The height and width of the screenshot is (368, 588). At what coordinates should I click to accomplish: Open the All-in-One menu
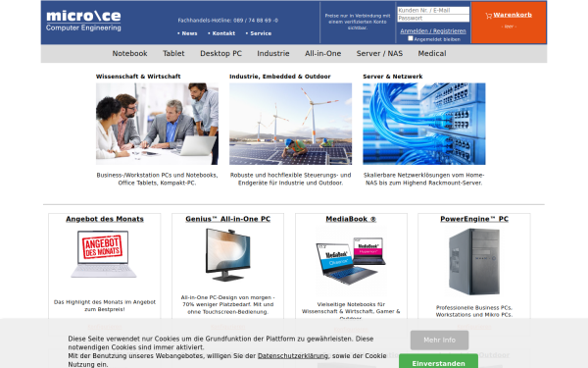[x=322, y=53]
